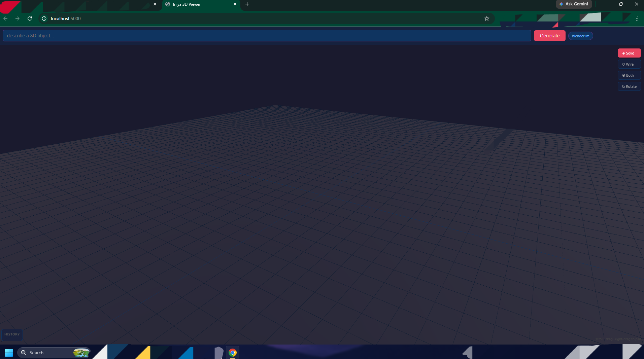Click the Ask Gemini button

pyautogui.click(x=573, y=4)
